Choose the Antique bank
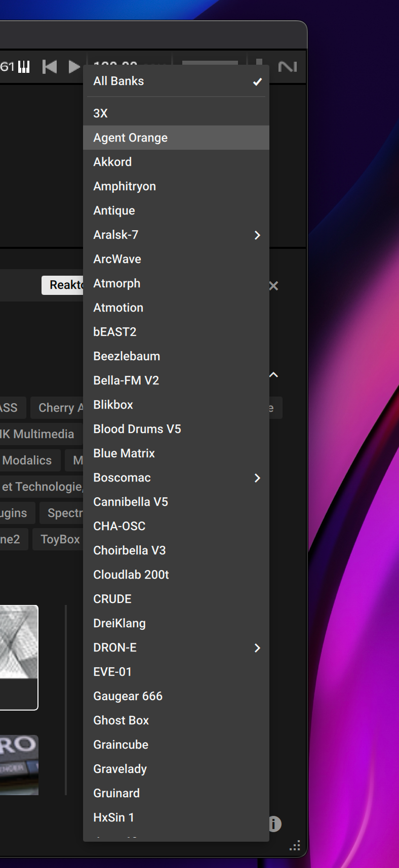399x868 pixels. [x=176, y=210]
